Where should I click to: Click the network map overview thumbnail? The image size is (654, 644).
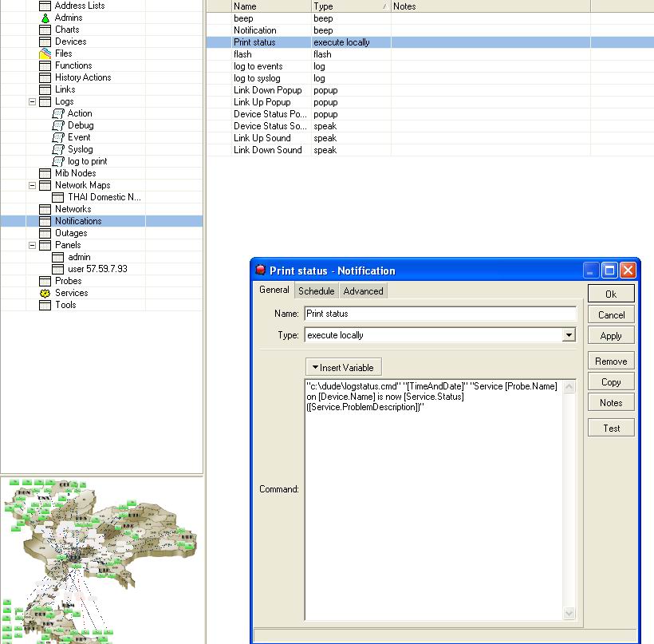(101, 560)
